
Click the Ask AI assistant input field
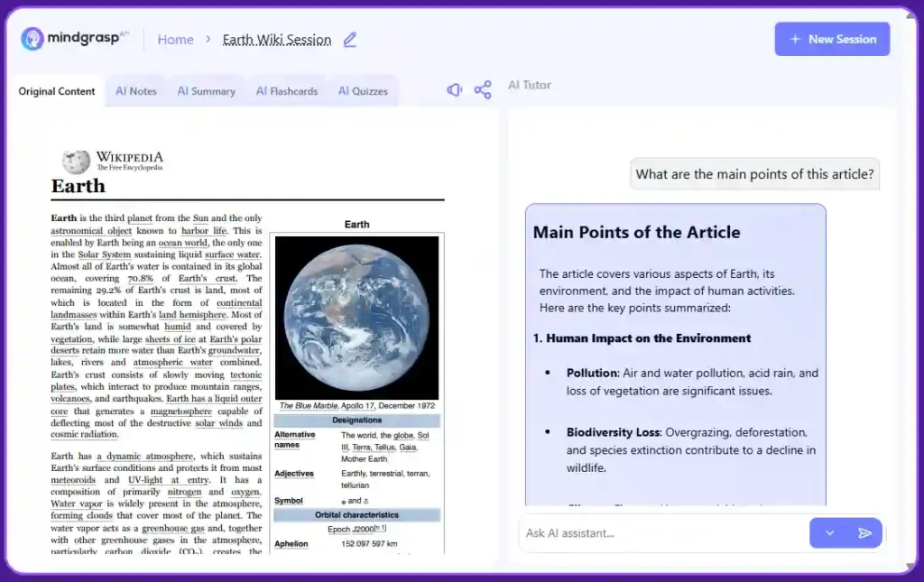[663, 533]
